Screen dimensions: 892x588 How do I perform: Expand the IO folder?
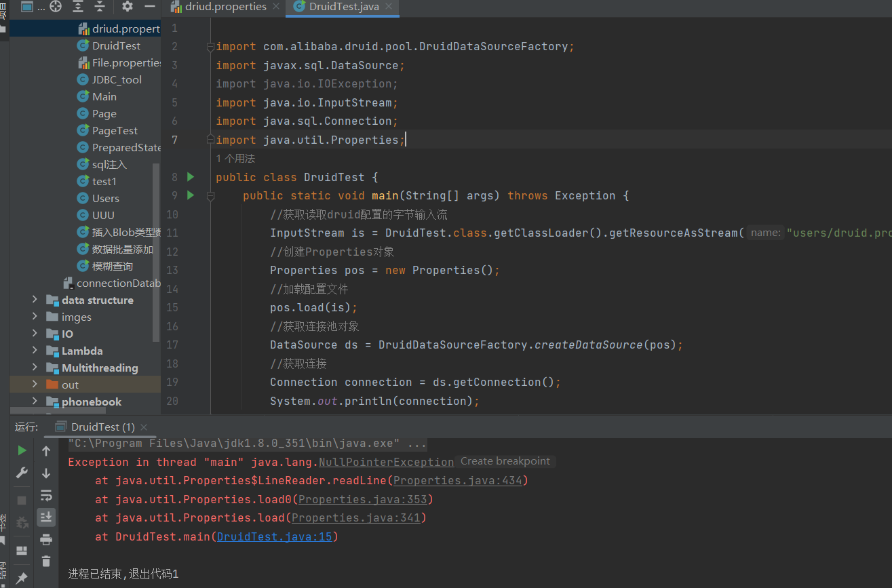click(x=35, y=334)
